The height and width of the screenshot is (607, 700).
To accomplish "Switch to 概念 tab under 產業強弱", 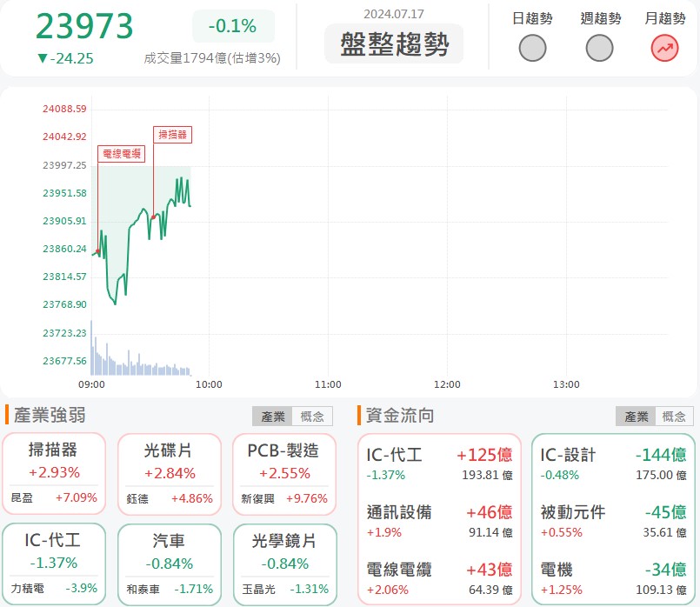I will pos(312,417).
